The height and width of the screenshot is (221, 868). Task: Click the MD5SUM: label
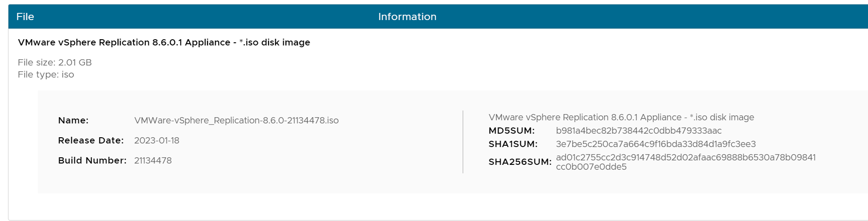coord(511,131)
